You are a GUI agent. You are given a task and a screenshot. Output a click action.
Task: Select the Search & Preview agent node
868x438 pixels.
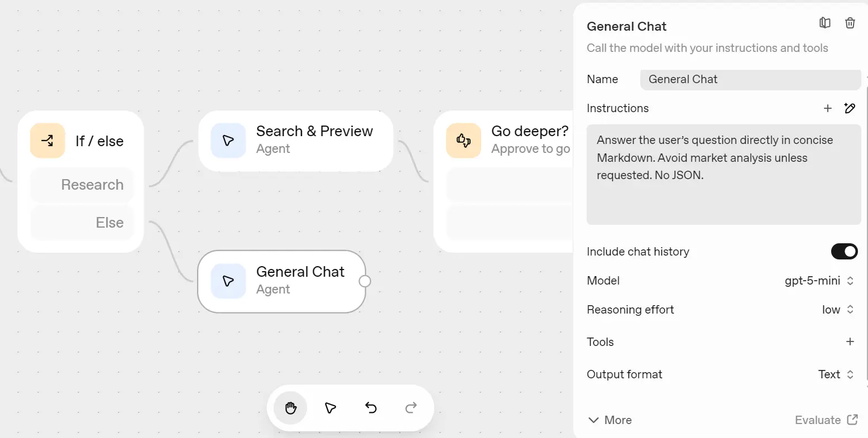click(x=296, y=141)
